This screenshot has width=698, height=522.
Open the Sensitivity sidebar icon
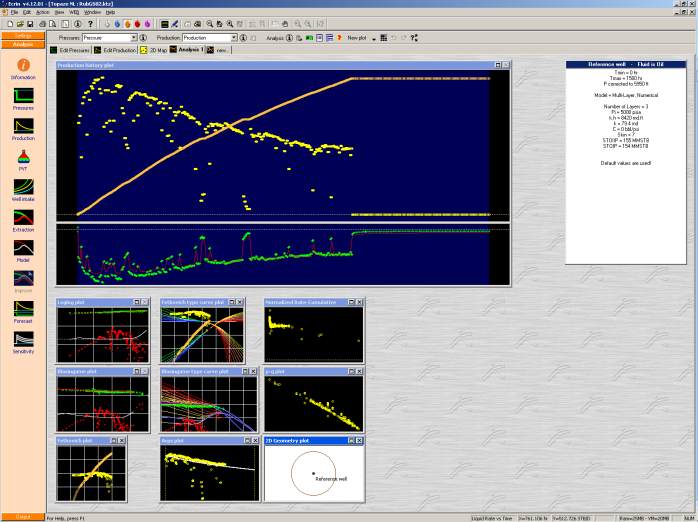[x=23, y=340]
